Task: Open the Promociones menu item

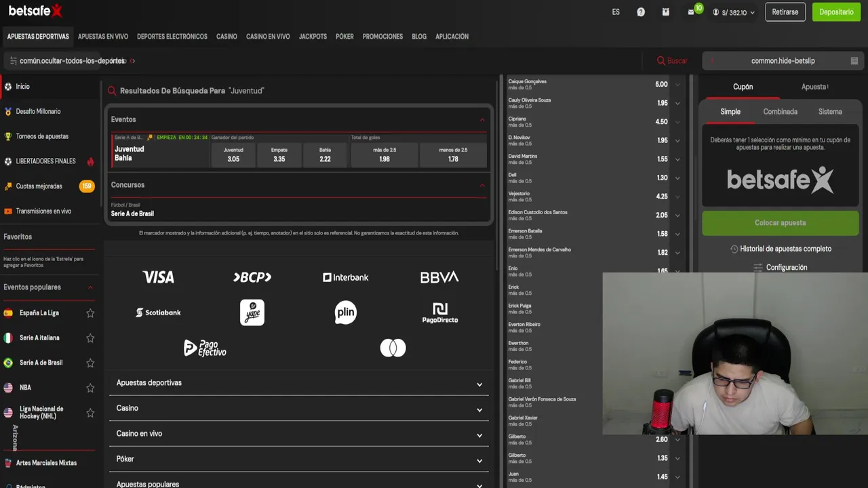Action: tap(382, 37)
